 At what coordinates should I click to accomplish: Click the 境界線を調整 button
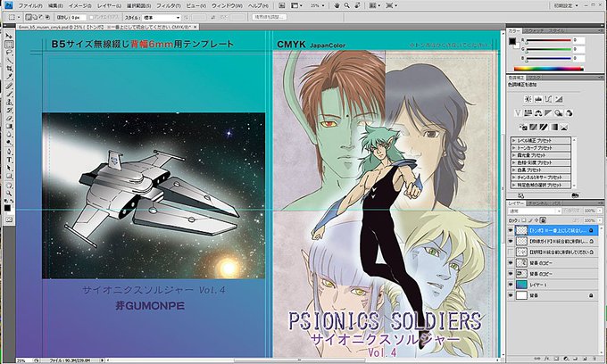tap(270, 17)
